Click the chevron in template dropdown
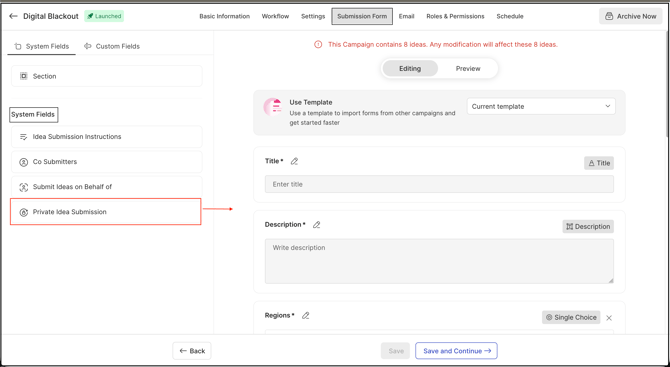The height and width of the screenshot is (367, 670). click(608, 106)
